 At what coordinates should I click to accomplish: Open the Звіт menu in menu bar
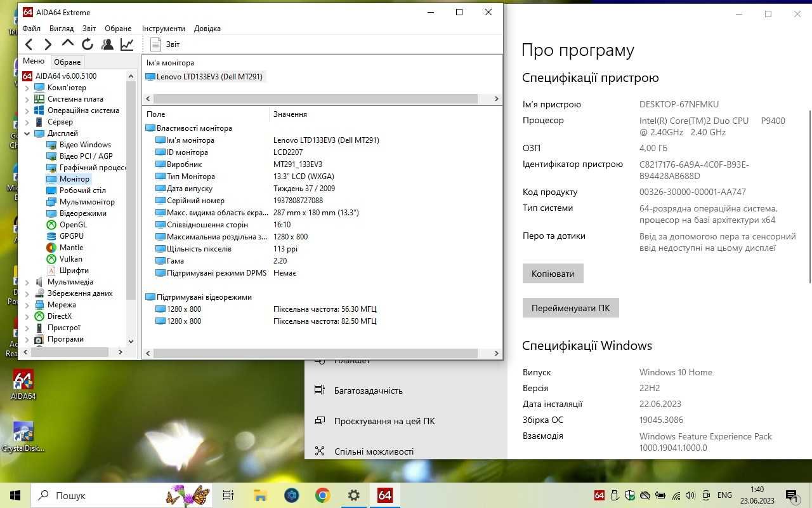click(x=89, y=29)
